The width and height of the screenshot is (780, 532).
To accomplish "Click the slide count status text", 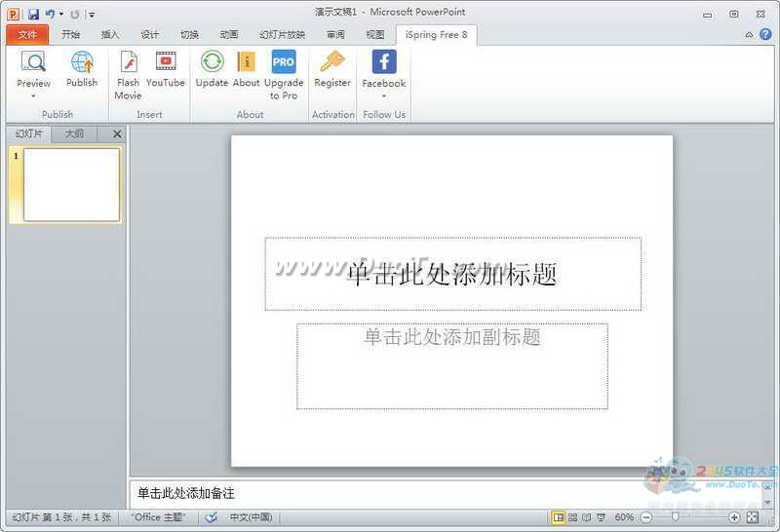I will point(61,517).
